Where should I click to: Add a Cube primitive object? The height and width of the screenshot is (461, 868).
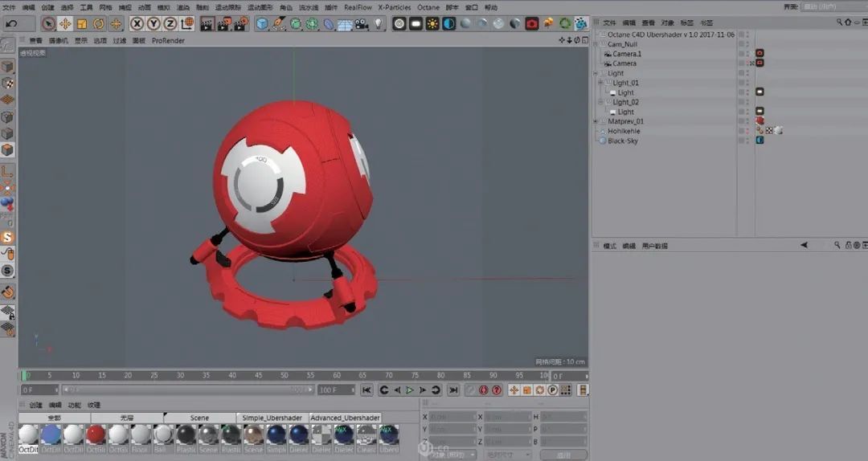pyautogui.click(x=262, y=24)
